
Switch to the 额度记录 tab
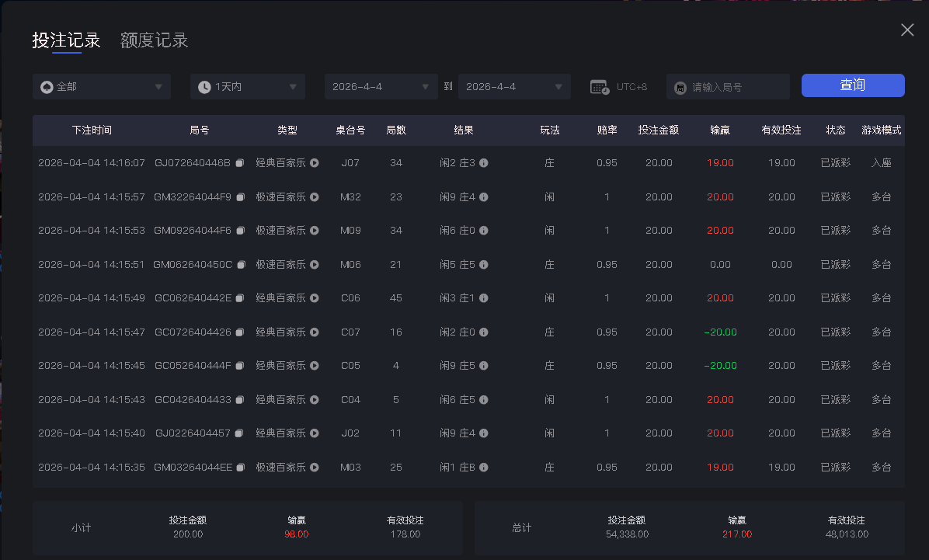[154, 40]
